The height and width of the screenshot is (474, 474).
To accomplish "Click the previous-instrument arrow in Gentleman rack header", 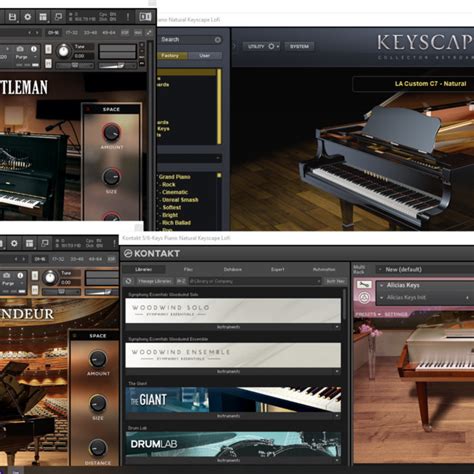I will 29,33.
